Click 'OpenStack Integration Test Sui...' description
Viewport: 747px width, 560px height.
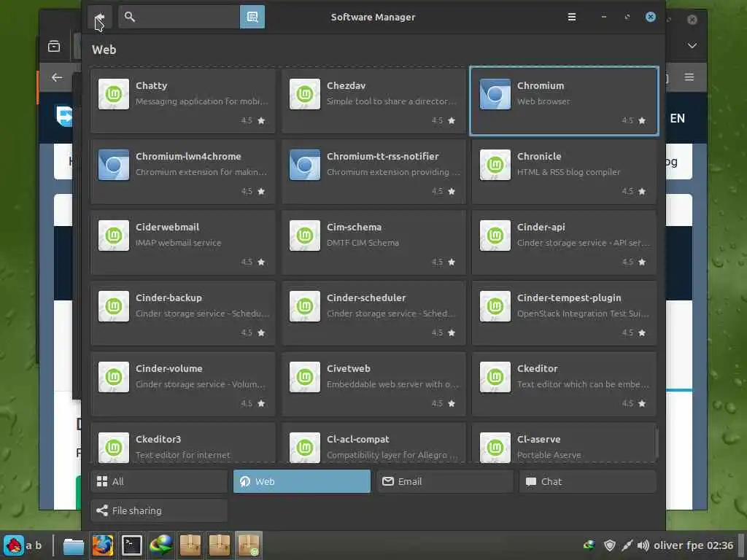pos(583,314)
